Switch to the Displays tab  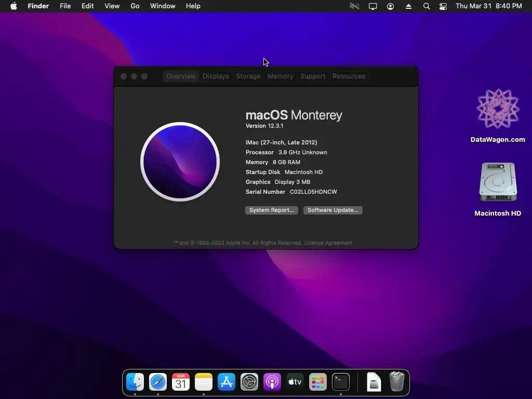[x=216, y=76]
